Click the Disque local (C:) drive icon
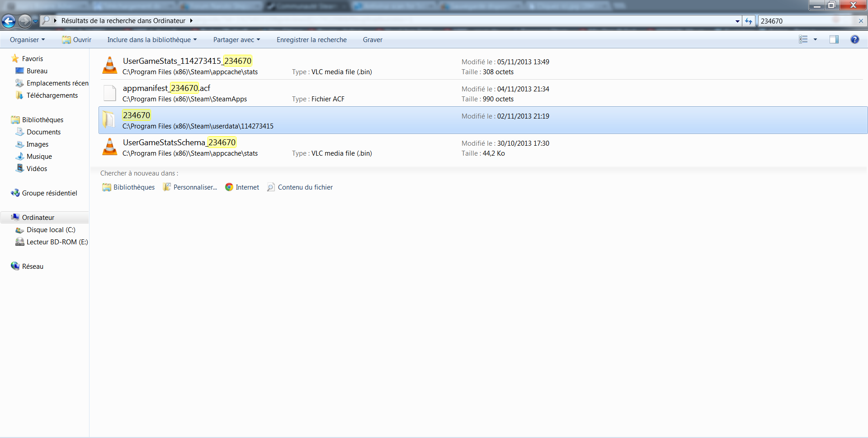The width and height of the screenshot is (868, 438). pos(19,230)
